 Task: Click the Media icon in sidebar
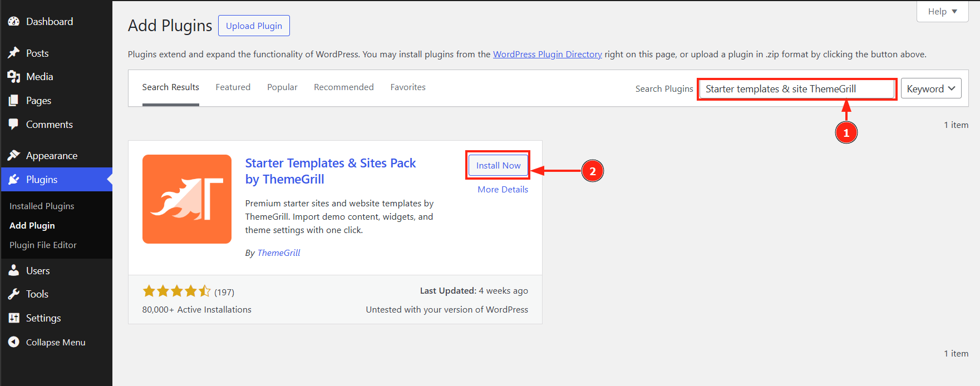tap(14, 77)
